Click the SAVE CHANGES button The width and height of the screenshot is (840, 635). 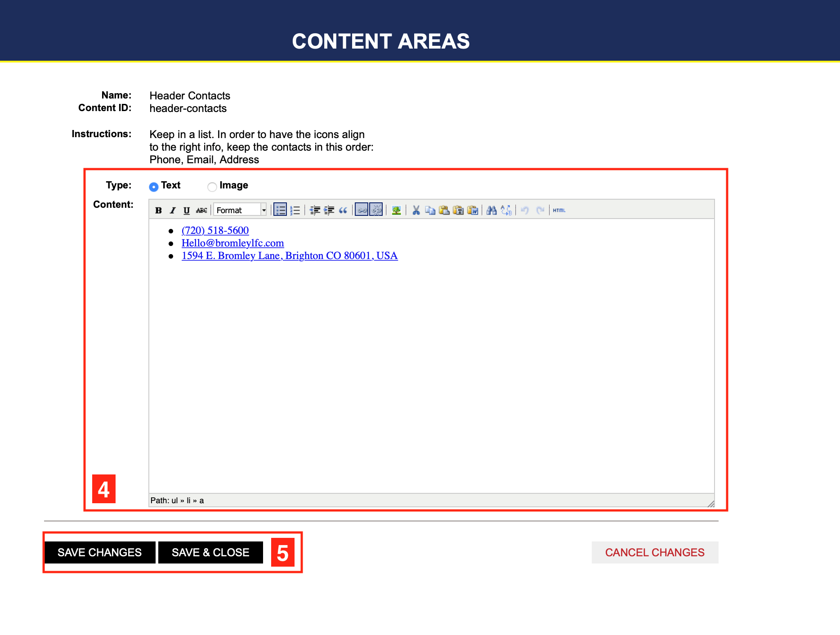[x=100, y=552]
